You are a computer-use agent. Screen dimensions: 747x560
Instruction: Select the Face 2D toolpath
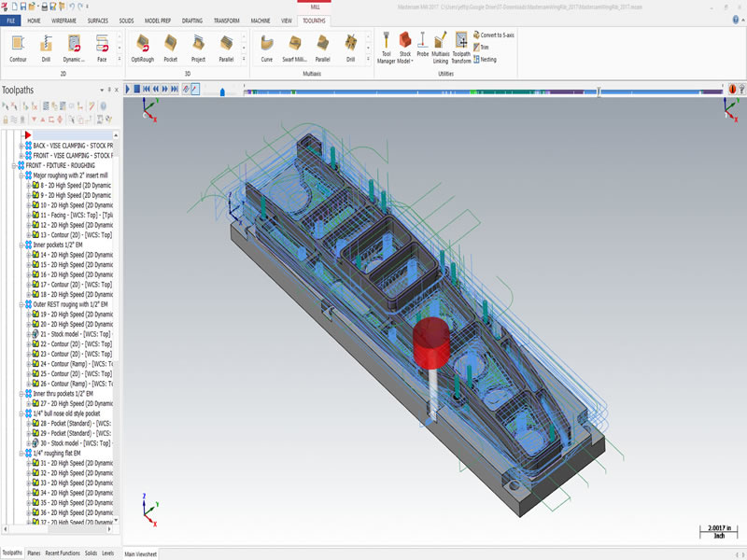pyautogui.click(x=102, y=49)
